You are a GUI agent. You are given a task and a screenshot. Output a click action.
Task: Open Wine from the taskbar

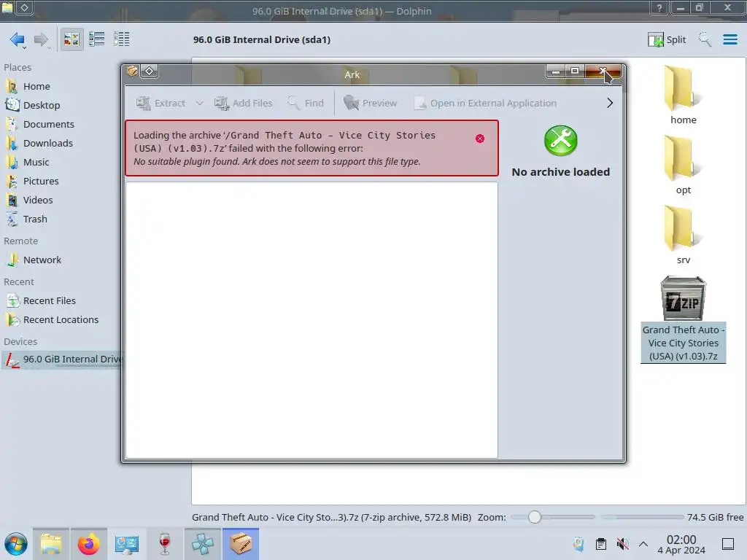pos(164,544)
